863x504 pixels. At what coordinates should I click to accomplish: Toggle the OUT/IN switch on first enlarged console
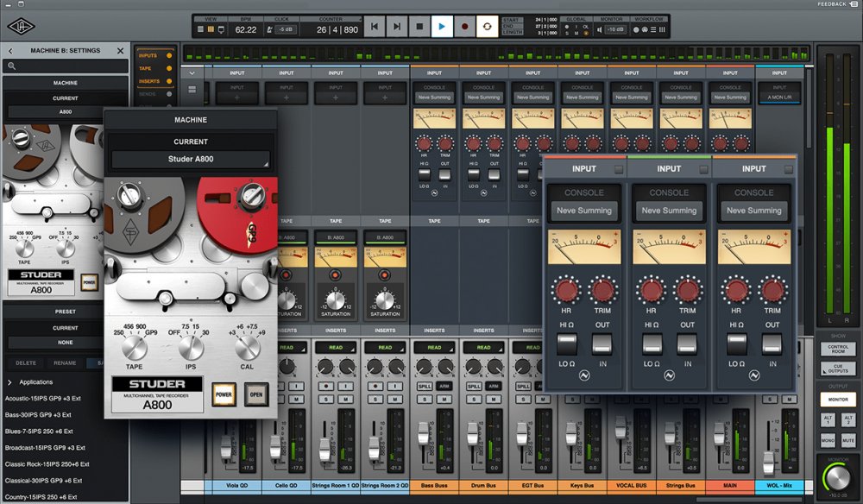602,343
